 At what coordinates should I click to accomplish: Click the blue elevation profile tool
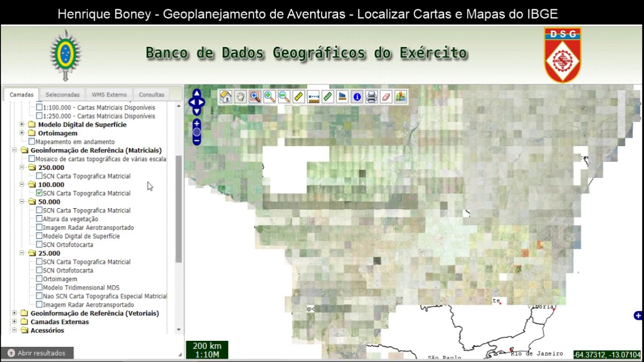point(343,97)
